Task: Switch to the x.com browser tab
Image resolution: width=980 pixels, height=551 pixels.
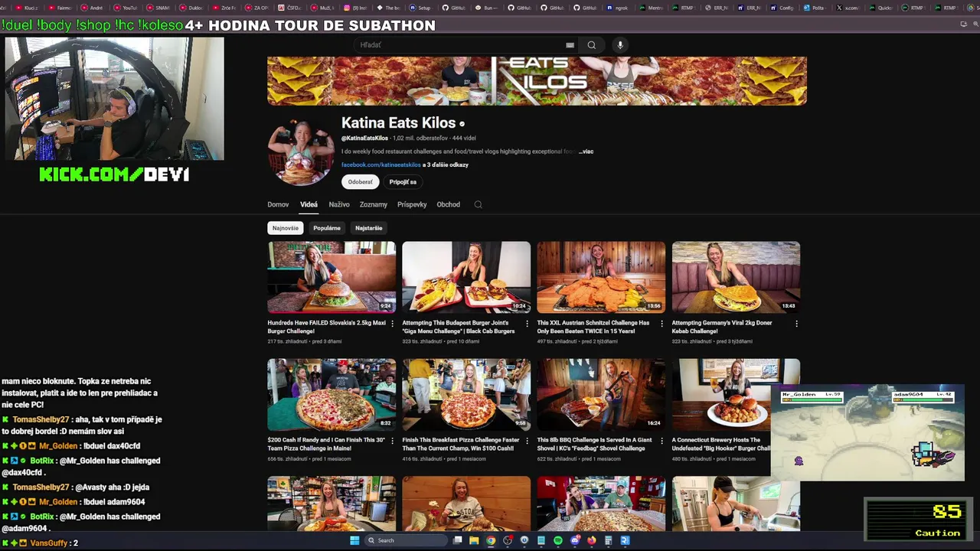Action: tap(848, 8)
